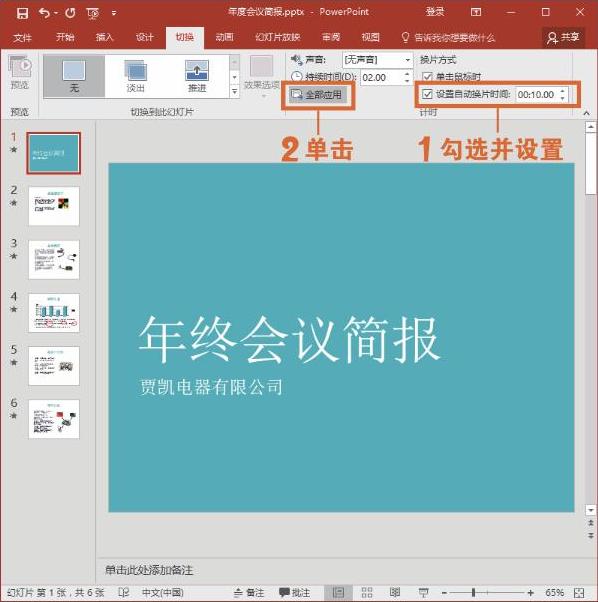Expand the transition gallery more arrow
Image resolution: width=598 pixels, height=602 pixels.
[x=235, y=91]
